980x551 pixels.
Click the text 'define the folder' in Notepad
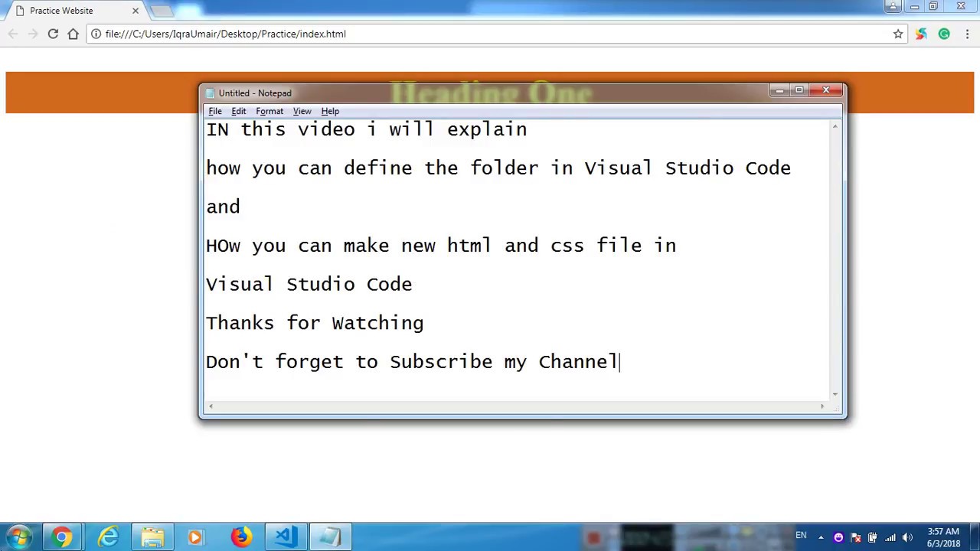(x=441, y=168)
